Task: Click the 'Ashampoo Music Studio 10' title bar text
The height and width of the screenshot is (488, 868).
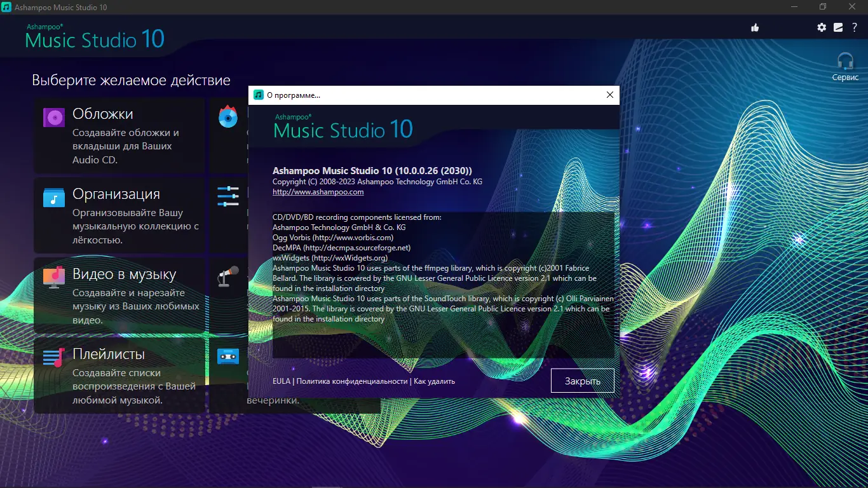Action: (62, 7)
